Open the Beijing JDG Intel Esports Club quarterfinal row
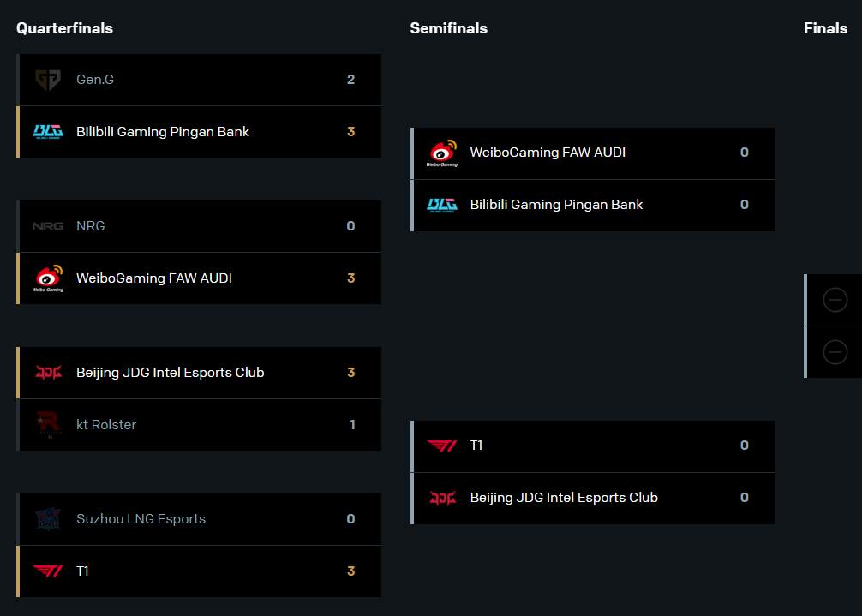Viewport: 862px width, 616px height. click(x=170, y=373)
